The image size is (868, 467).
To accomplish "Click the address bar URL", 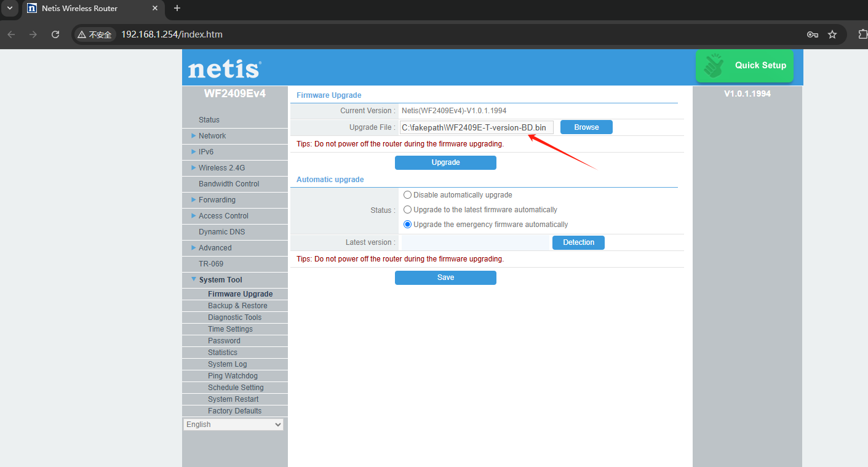I will (172, 34).
